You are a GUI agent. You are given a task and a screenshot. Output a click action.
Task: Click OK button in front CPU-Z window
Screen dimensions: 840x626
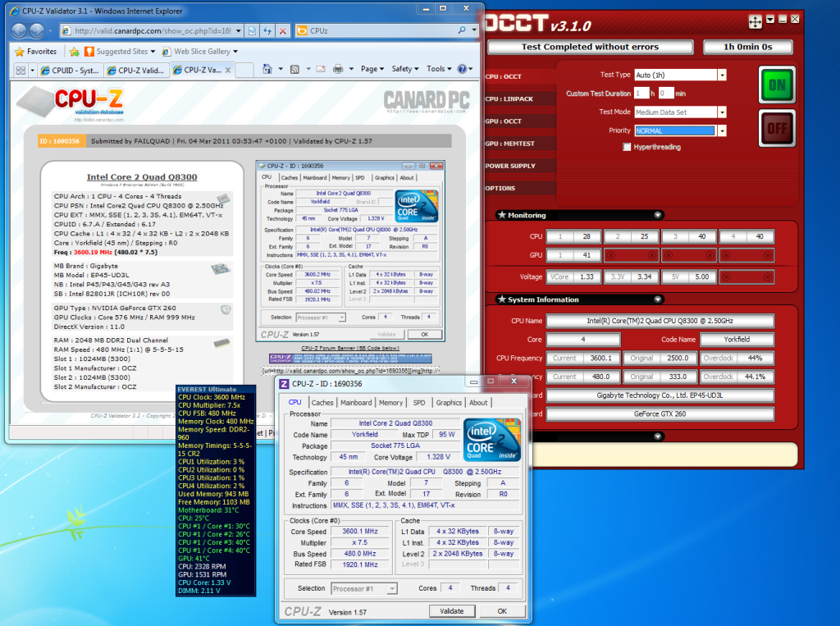(502, 611)
